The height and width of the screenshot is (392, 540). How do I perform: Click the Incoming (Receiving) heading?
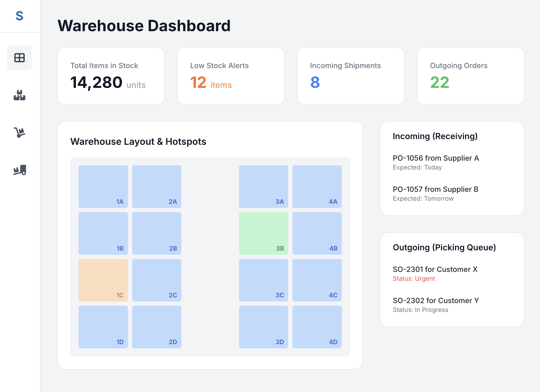[435, 136]
